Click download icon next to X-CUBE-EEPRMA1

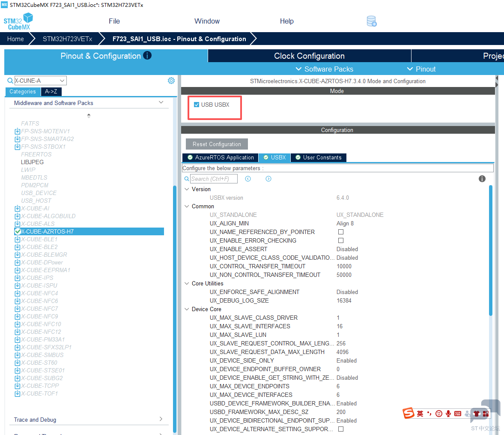point(18,270)
